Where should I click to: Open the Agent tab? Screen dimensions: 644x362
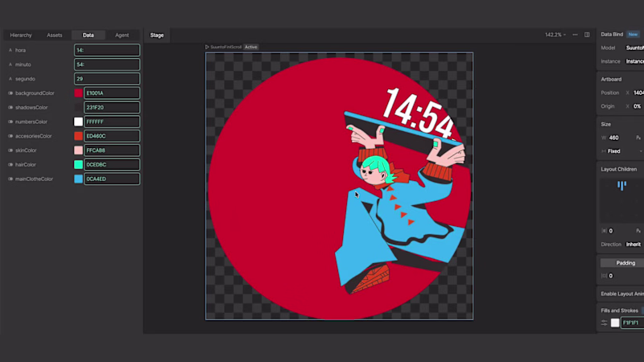coord(122,35)
